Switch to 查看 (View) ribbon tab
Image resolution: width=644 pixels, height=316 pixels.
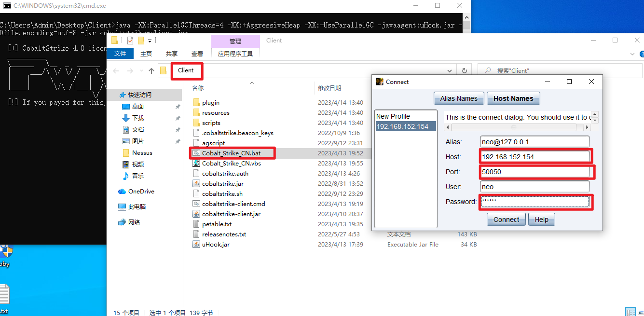coord(197,54)
